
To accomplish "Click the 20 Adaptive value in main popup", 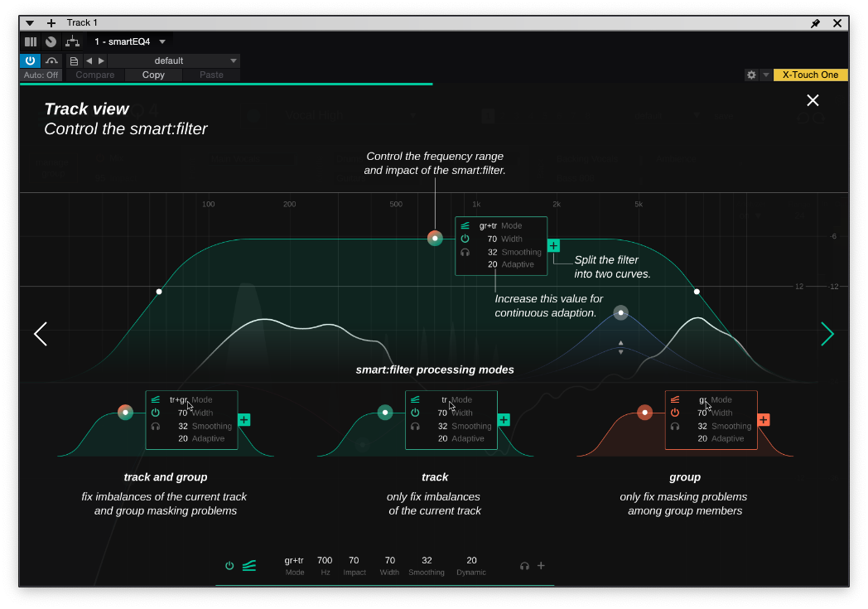I will (492, 264).
